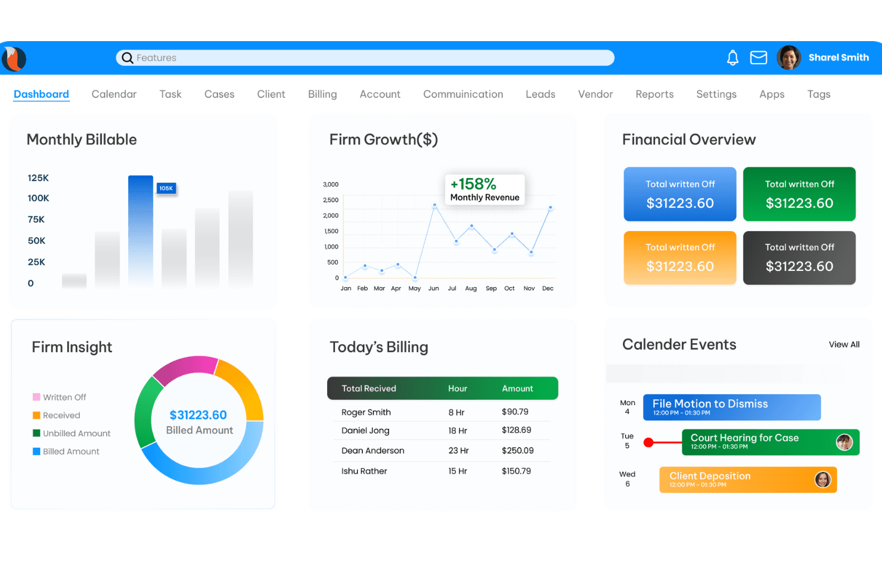Viewport: 882px width, 588px height.
Task: Open the Billing tab
Action: 322,94
